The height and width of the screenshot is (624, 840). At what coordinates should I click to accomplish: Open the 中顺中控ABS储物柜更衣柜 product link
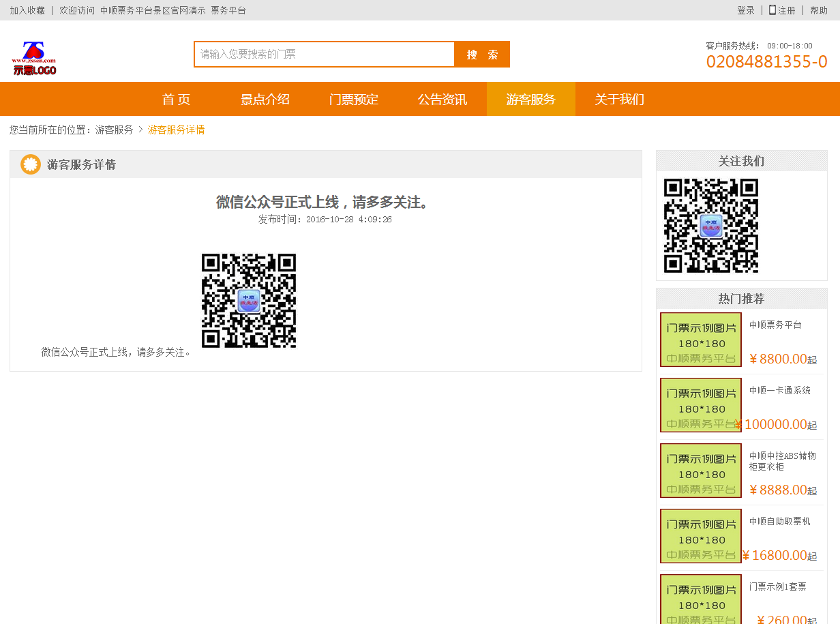pos(783,461)
